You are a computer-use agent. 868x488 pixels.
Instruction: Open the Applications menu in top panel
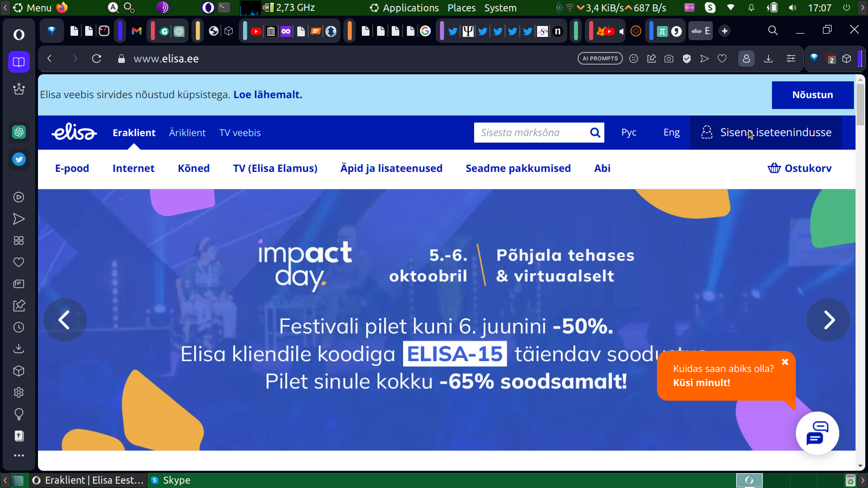404,8
